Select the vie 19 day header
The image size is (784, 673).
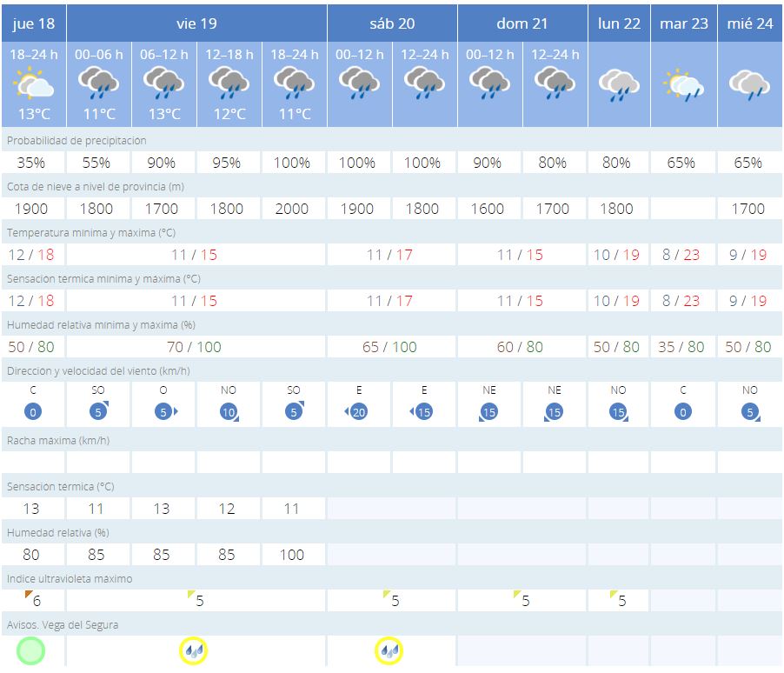[x=196, y=23]
